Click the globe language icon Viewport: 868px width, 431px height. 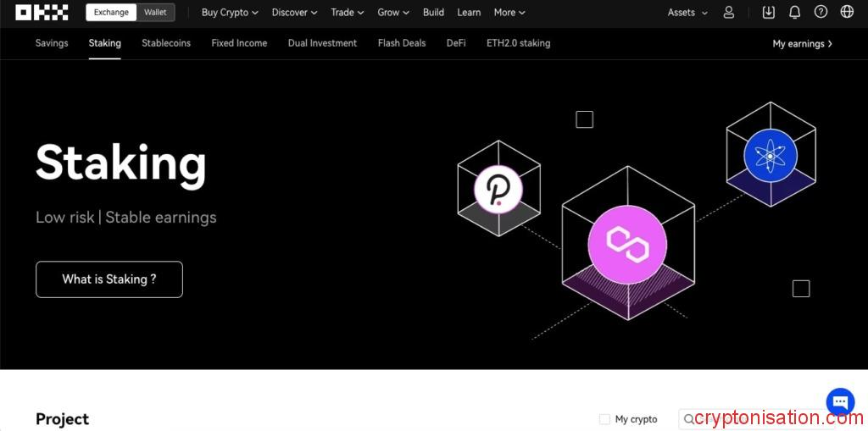tap(847, 13)
